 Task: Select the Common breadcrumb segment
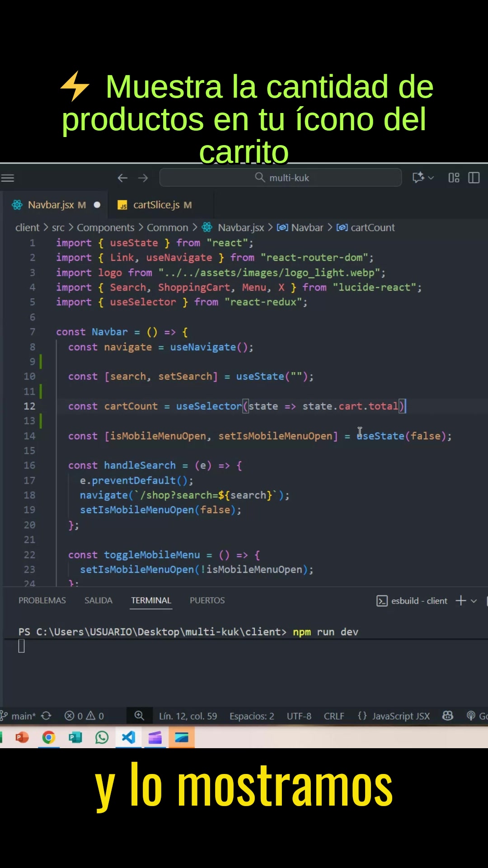click(x=167, y=227)
